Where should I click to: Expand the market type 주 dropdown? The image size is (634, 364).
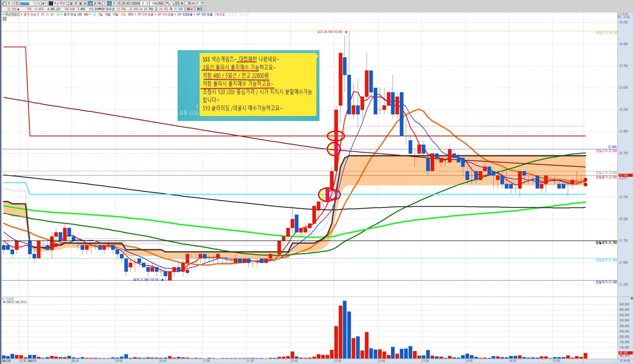click(13, 3)
